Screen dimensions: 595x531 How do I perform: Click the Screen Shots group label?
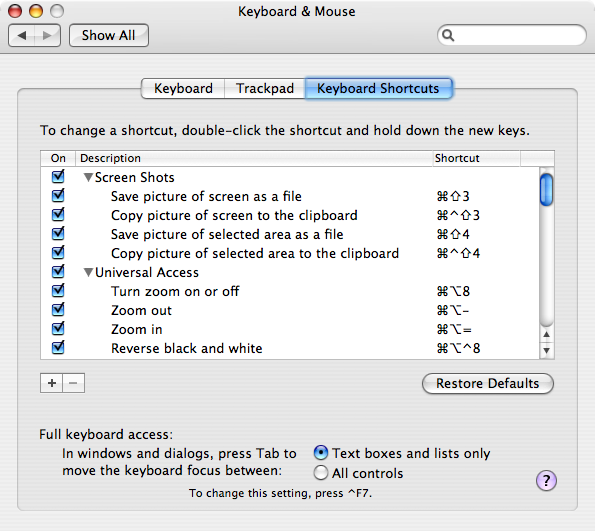(x=135, y=178)
